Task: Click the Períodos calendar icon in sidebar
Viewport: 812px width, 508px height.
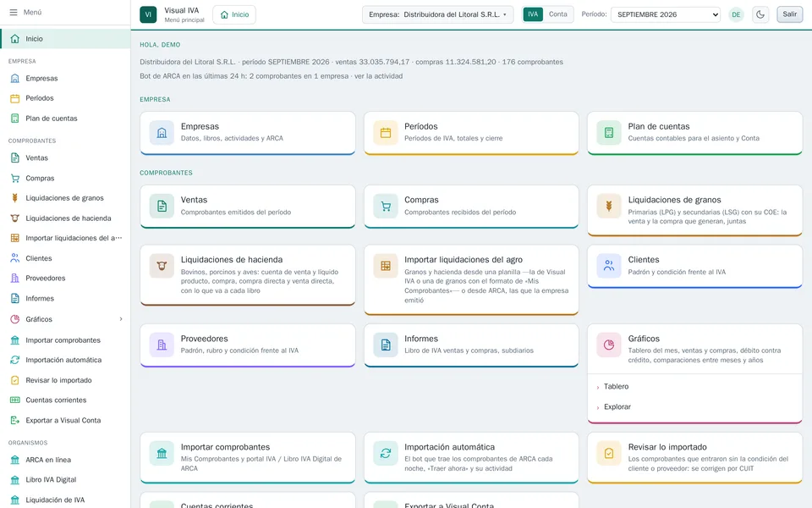Action: point(15,98)
